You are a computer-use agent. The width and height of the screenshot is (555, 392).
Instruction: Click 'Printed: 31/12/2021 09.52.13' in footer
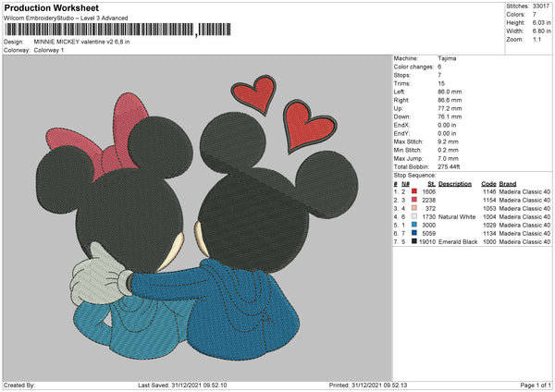point(368,386)
